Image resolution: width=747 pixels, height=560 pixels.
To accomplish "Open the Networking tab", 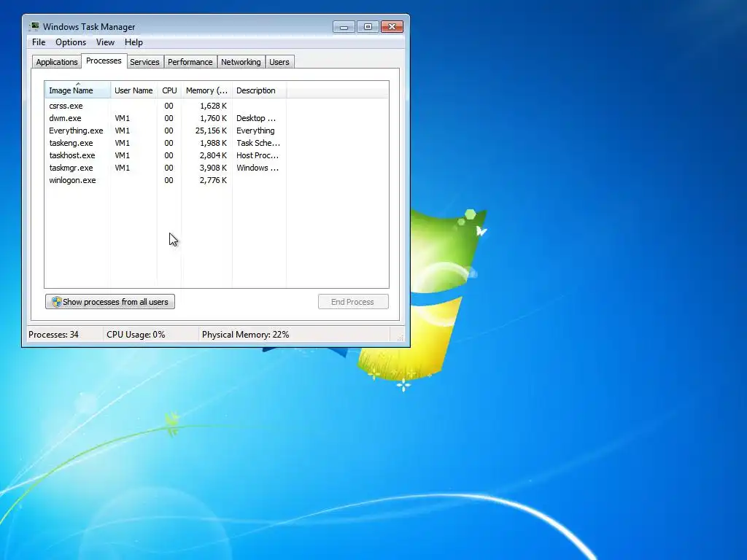I will [x=241, y=62].
